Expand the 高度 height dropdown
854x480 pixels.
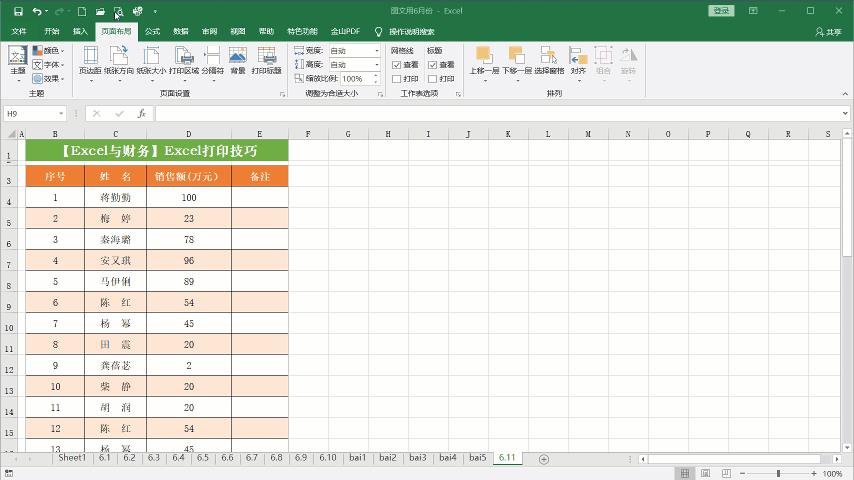(377, 64)
